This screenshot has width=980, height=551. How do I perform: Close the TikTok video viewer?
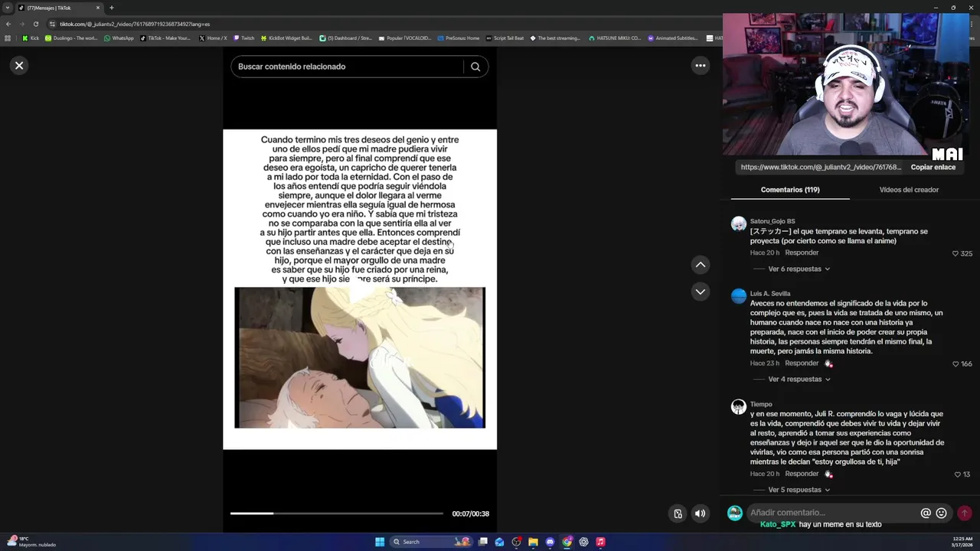19,66
